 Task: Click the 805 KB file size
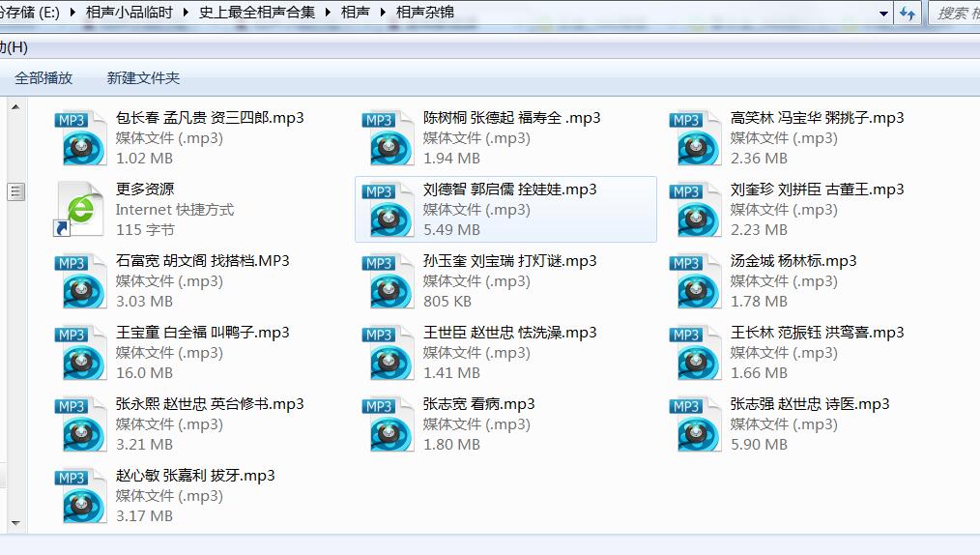447,302
